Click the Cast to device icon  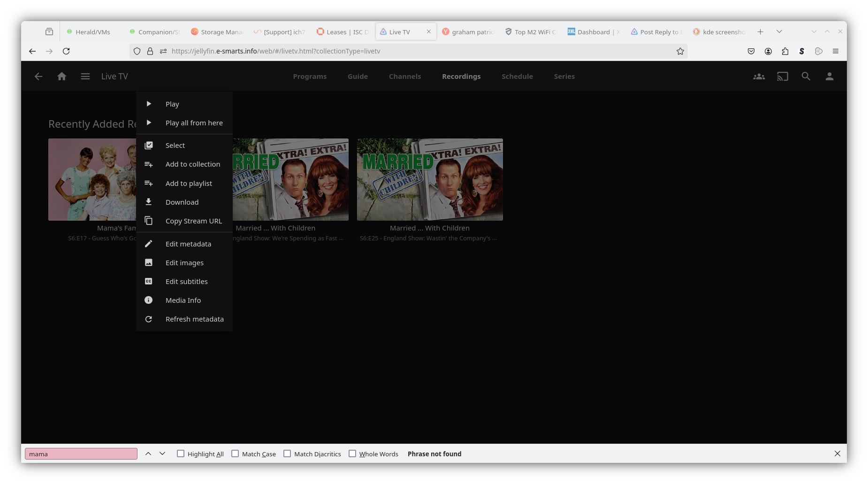[x=782, y=77]
